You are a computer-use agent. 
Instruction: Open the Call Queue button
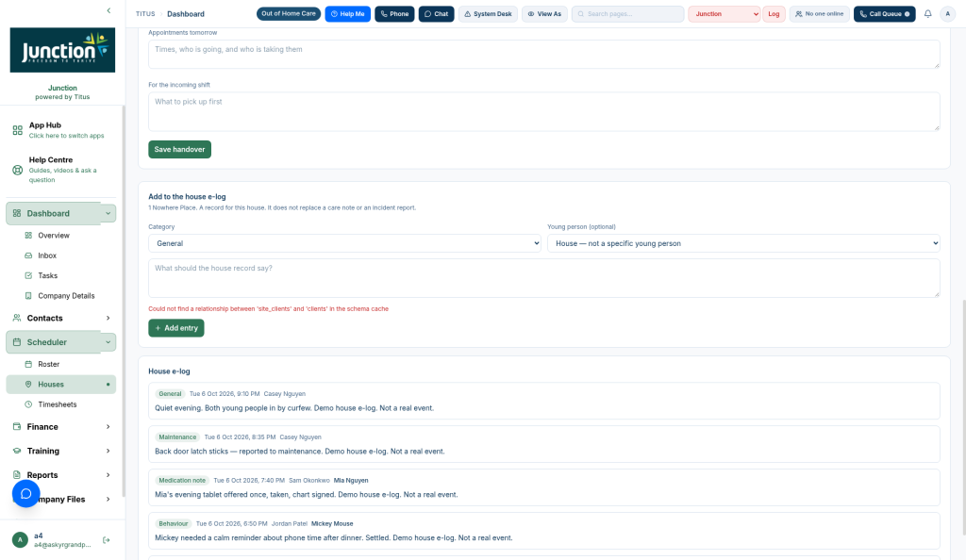coord(885,13)
